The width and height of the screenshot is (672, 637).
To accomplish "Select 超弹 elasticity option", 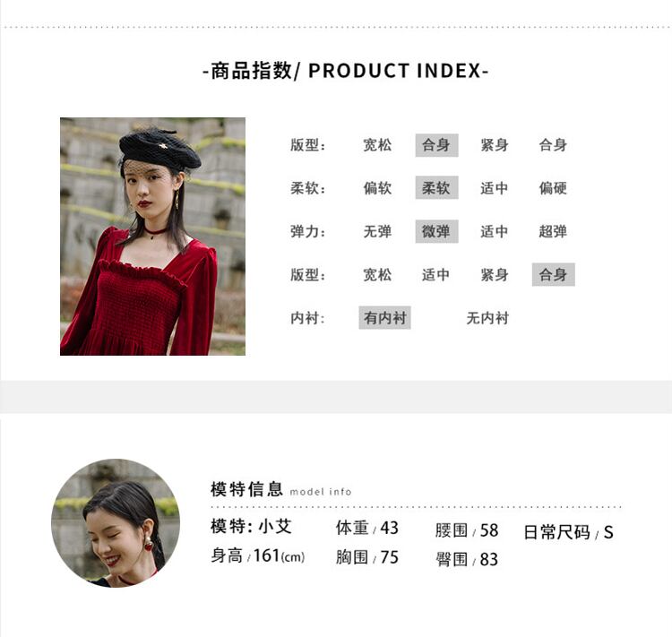I will (553, 231).
